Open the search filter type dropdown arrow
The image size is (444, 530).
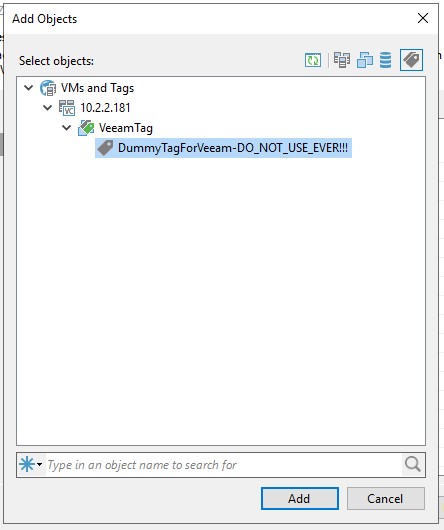[x=40, y=464]
